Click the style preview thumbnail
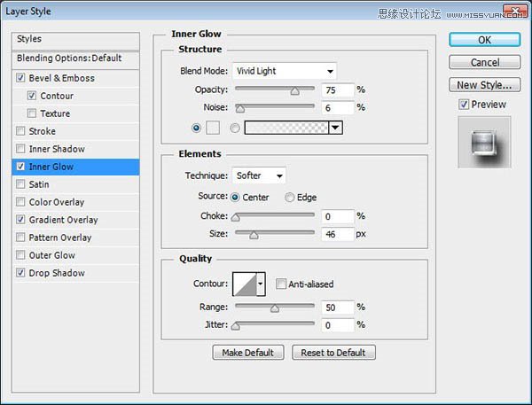 tap(484, 143)
